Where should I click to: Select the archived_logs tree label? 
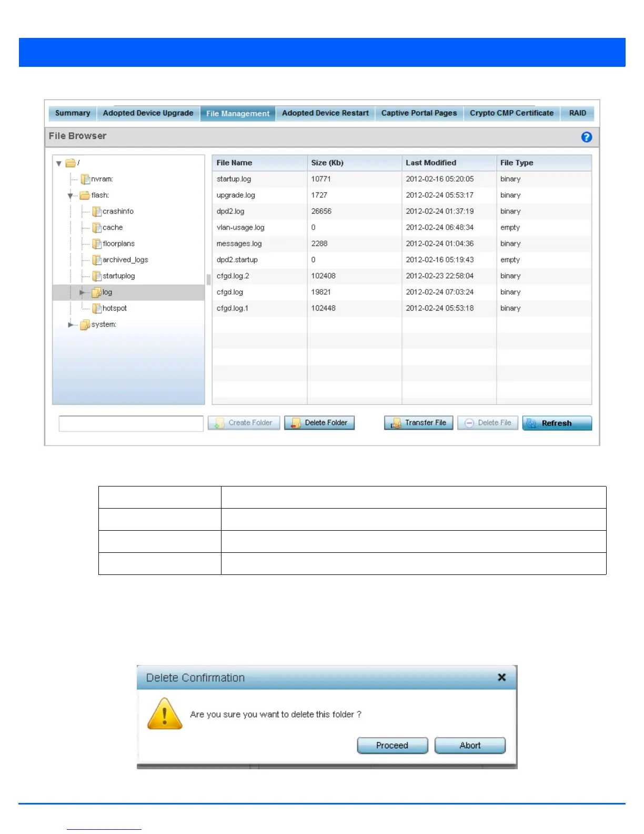tap(125, 260)
